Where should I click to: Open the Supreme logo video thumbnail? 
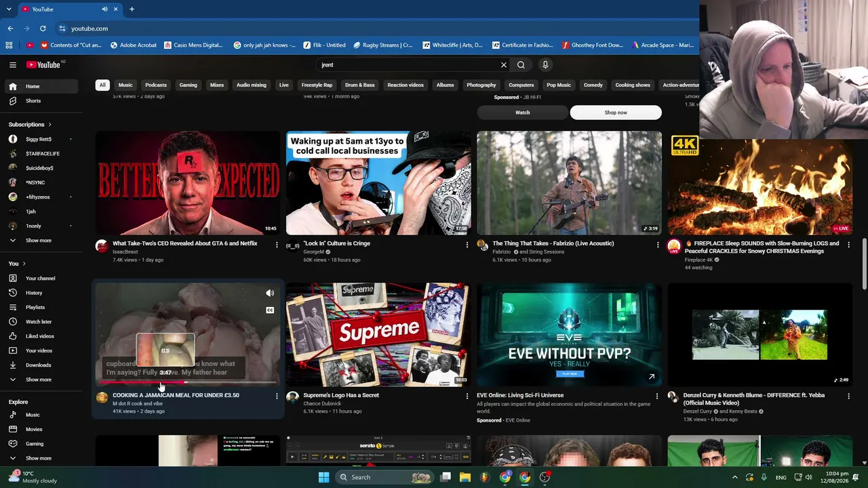378,334
